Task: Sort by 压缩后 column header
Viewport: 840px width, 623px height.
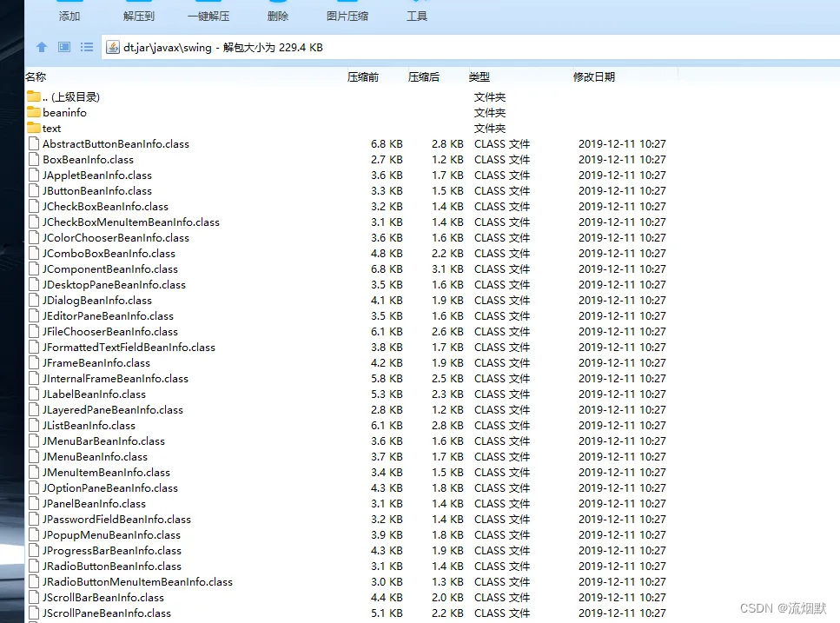Action: click(423, 77)
